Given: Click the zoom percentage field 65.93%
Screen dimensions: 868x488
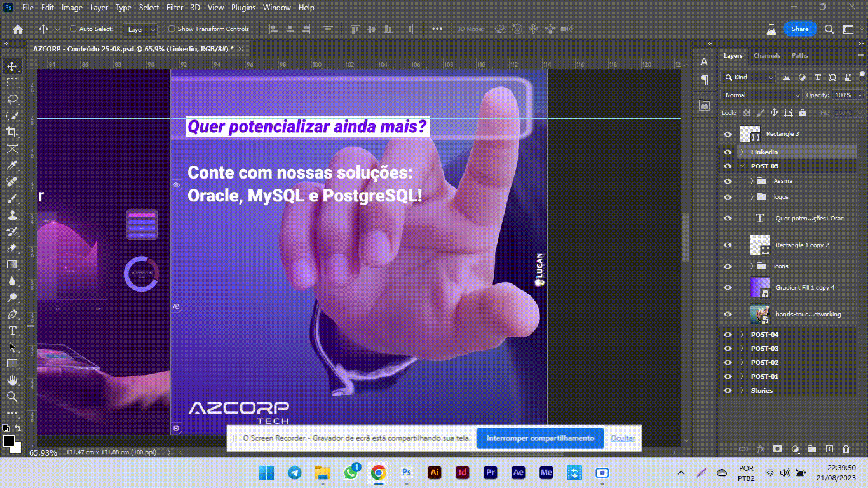Looking at the screenshot, I should [43, 453].
